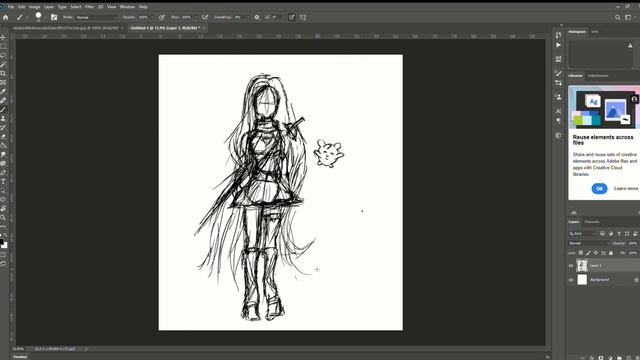The image size is (640, 360).
Task: Filter for shape layers icon
Action: point(627,233)
